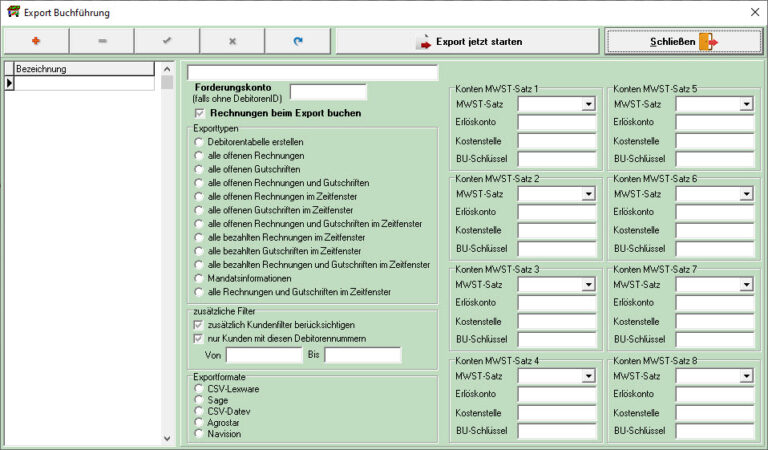Pick bezahlte Rechnungen und Gutschriften im Zeitfenster
Viewport: 768px width, 450px height.
click(x=198, y=265)
